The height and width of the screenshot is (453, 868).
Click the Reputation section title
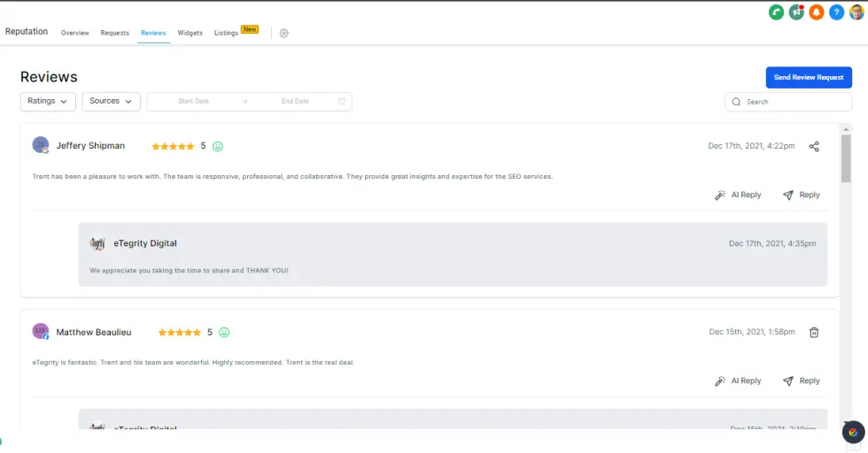click(x=27, y=32)
